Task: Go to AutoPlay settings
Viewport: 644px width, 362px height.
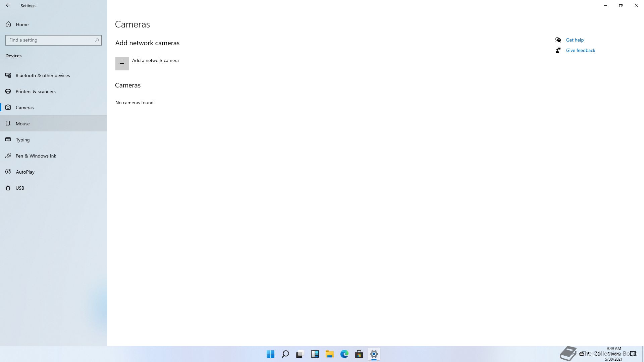Action: click(25, 172)
